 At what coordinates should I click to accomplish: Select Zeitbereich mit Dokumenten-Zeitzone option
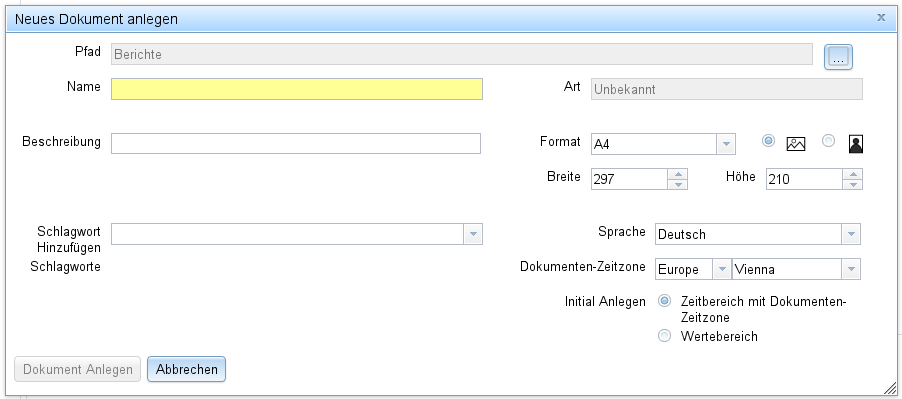pos(664,301)
